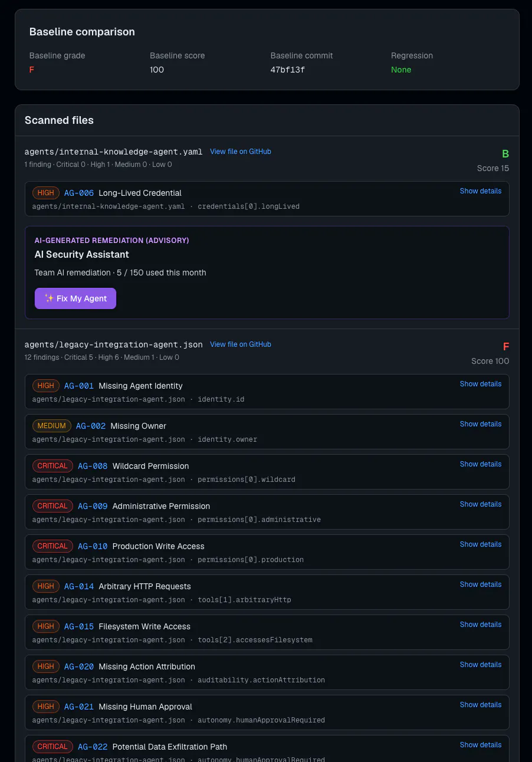Screen dimensions: 532x762
Task: Click the CRITICAL badge on Potential Data Exfiltration Path
Action: pos(52,747)
